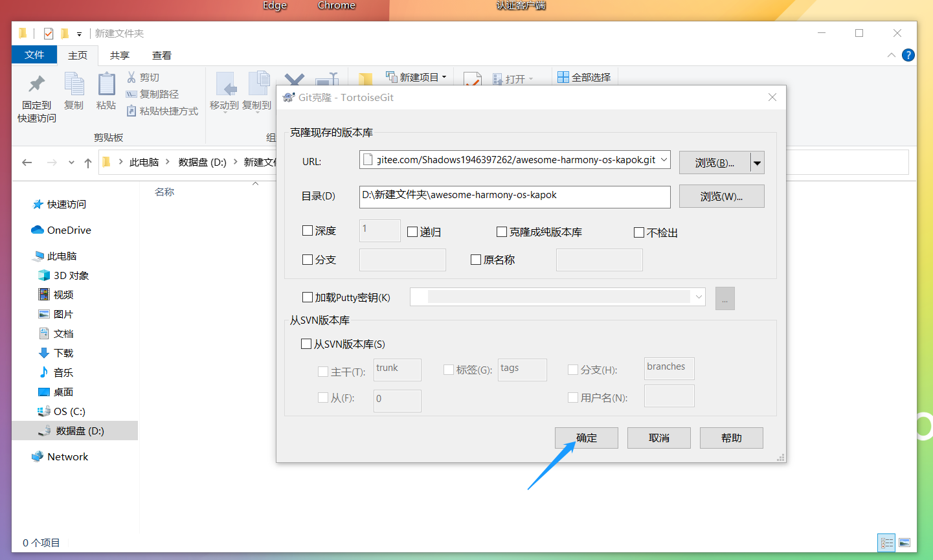Click the Cut scissors icon
This screenshot has height=560, width=933.
(x=131, y=77)
